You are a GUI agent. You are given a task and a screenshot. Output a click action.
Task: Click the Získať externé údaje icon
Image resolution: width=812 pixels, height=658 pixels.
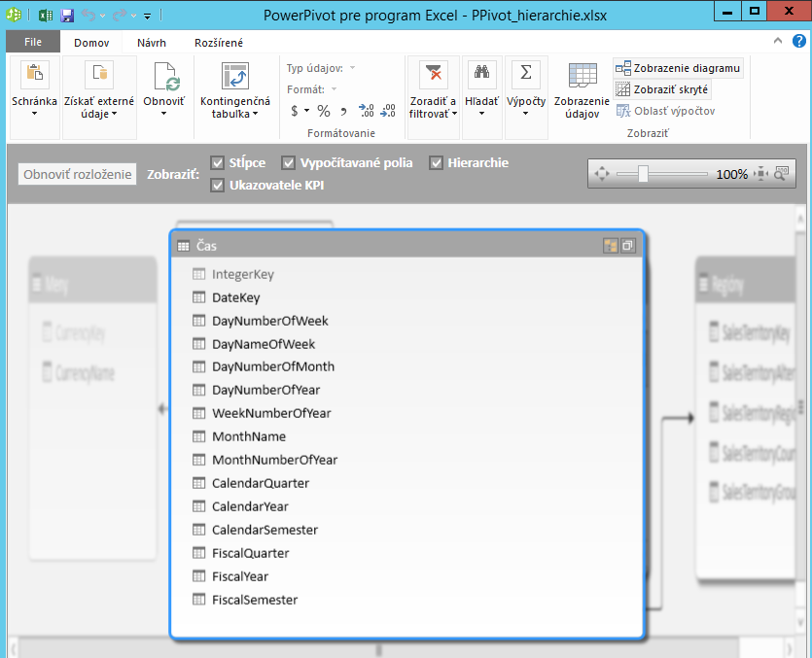coord(99,75)
